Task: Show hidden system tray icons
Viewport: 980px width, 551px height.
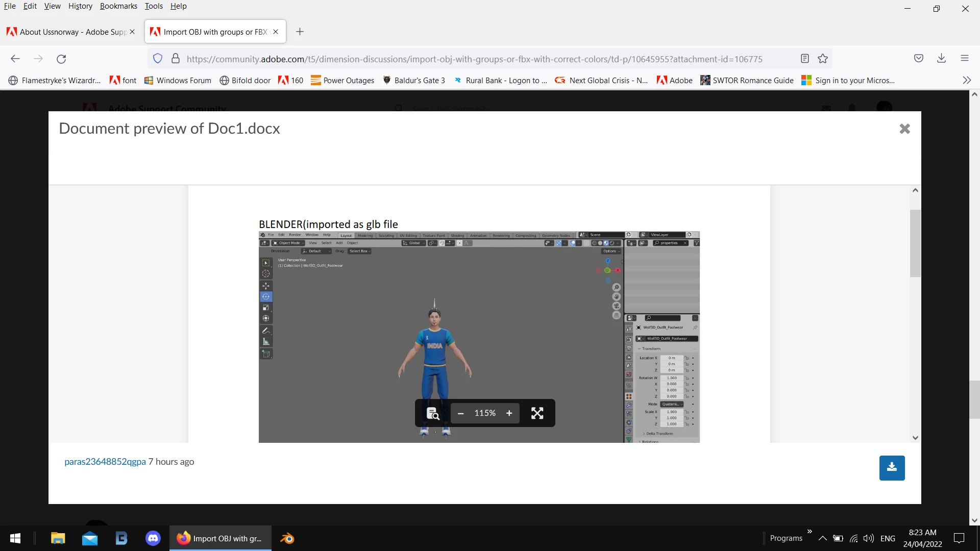Action: click(822, 538)
